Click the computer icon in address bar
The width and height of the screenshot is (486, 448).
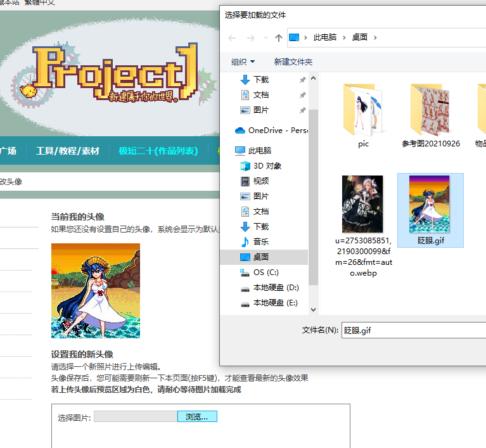[294, 37]
